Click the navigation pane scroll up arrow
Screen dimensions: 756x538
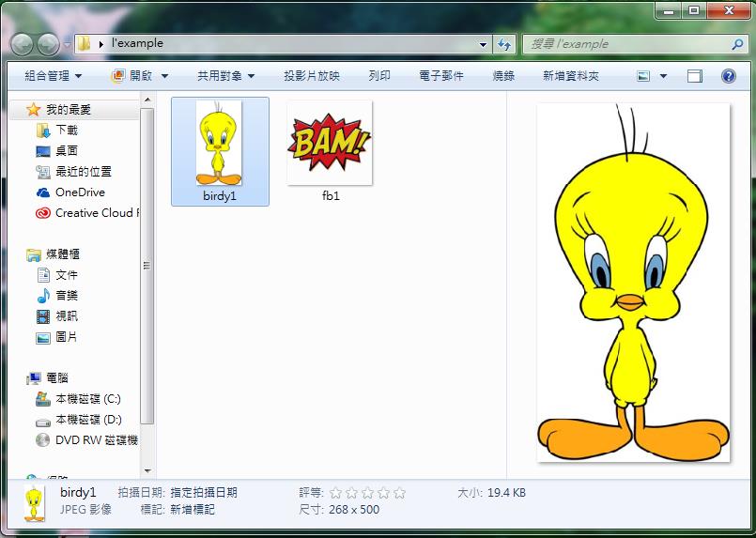point(147,100)
